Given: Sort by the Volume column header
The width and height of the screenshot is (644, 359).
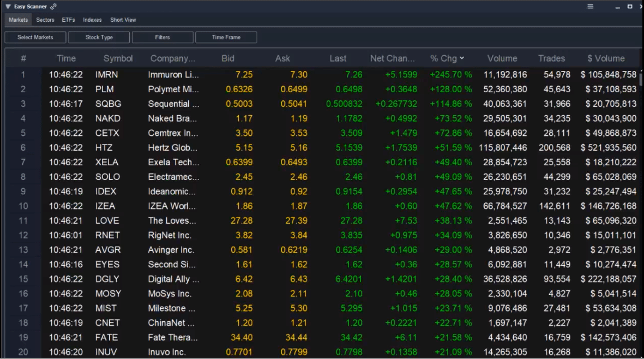Looking at the screenshot, I should 502,58.
